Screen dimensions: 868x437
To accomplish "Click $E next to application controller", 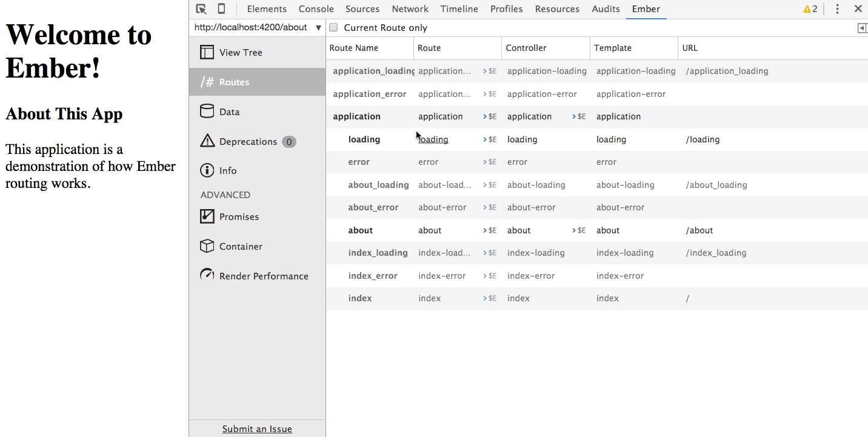I will pyautogui.click(x=579, y=116).
